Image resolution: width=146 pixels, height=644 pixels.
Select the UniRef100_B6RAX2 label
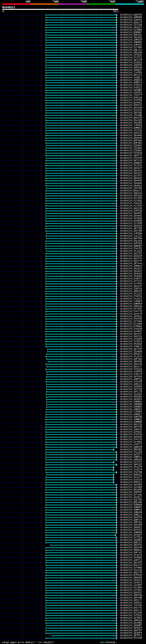(131, 550)
